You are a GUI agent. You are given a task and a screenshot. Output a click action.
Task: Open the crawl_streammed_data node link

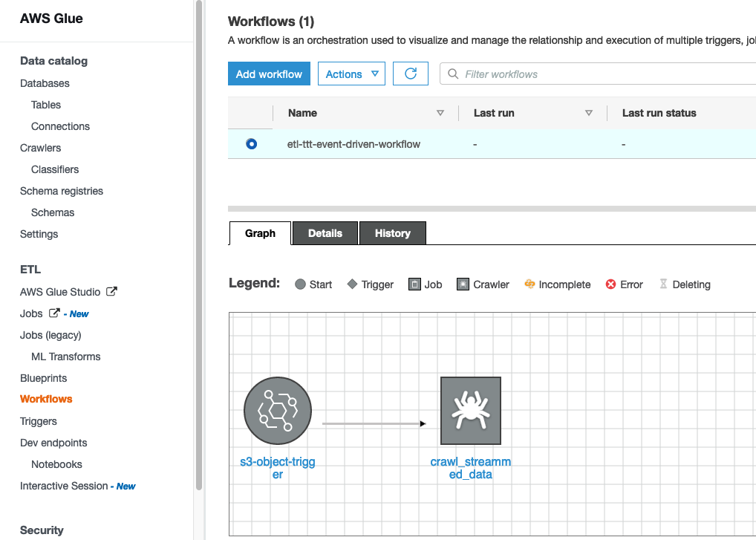(x=471, y=468)
